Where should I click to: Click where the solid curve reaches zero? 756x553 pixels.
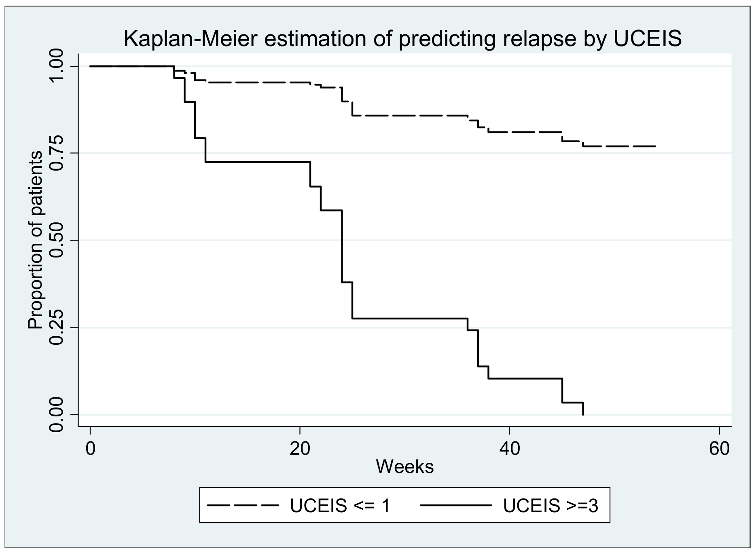(x=583, y=414)
